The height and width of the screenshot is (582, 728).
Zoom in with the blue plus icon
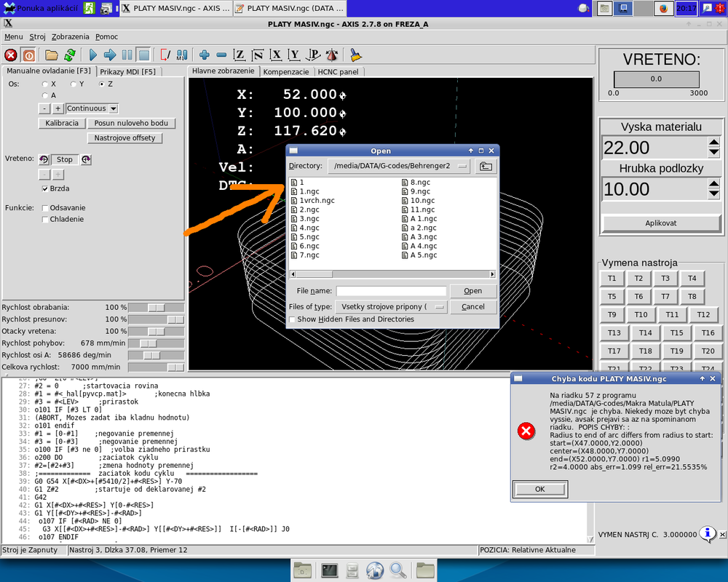coord(204,55)
